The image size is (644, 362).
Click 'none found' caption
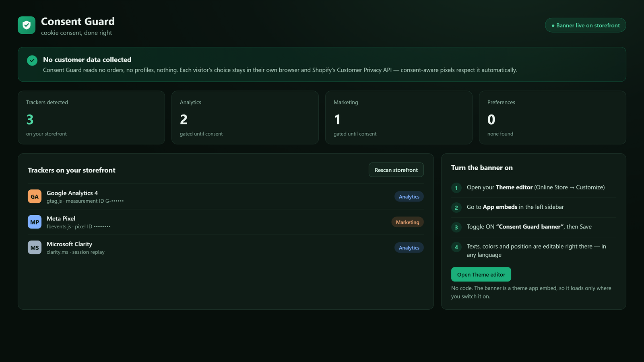click(x=500, y=134)
